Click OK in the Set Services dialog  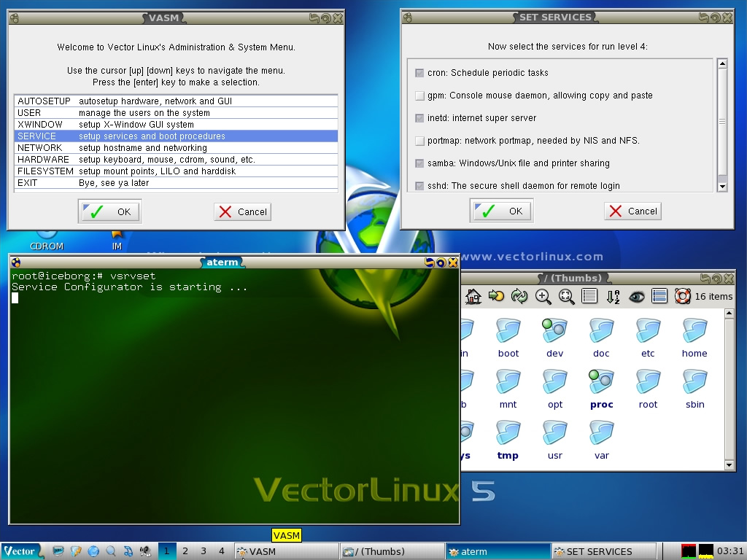[x=501, y=211]
